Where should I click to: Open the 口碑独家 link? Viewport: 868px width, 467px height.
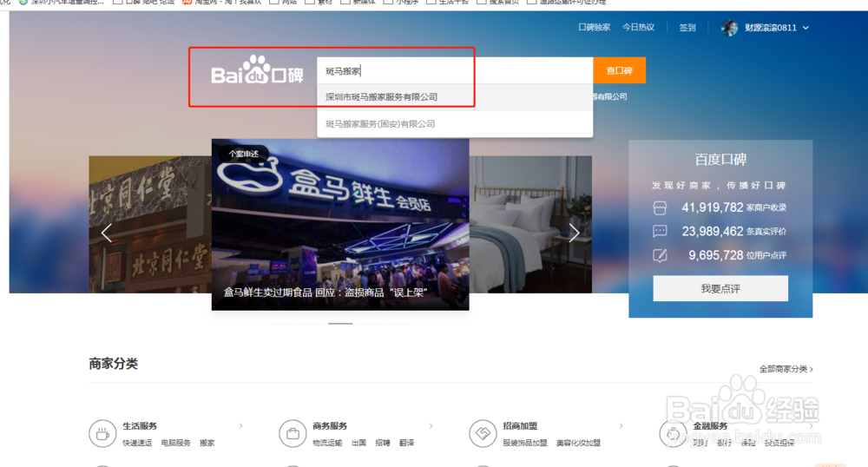[594, 27]
